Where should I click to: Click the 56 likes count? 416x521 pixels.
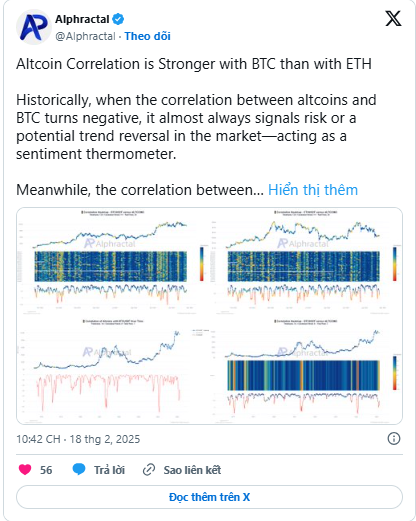click(x=46, y=470)
